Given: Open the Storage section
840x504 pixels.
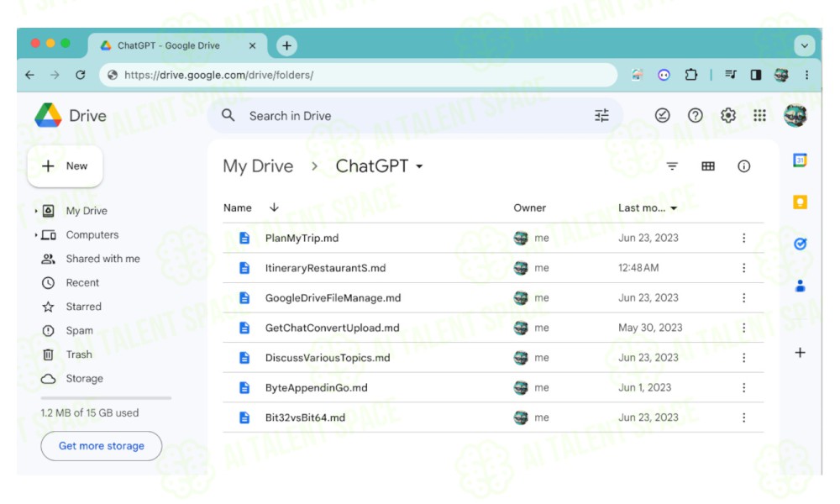Looking at the screenshot, I should [x=84, y=379].
